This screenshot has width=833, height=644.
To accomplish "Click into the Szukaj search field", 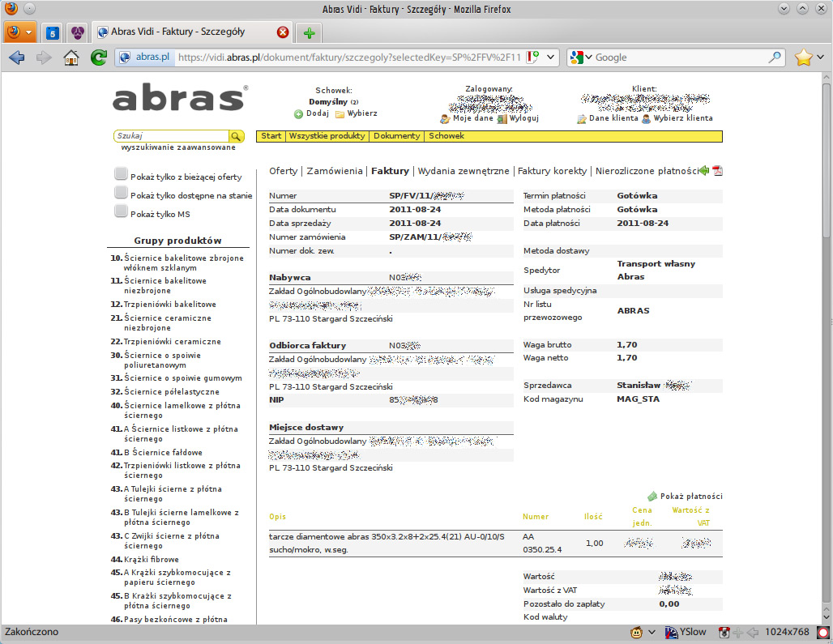I will (171, 137).
